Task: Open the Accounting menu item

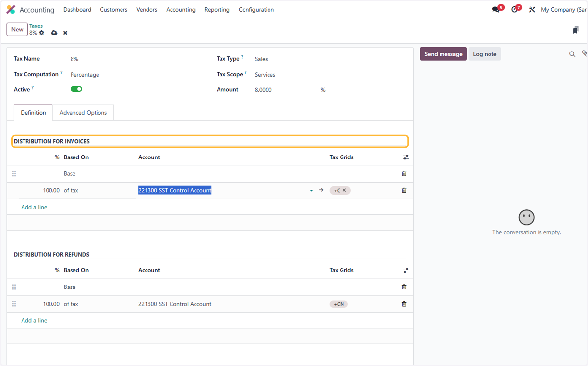Action: click(x=181, y=10)
